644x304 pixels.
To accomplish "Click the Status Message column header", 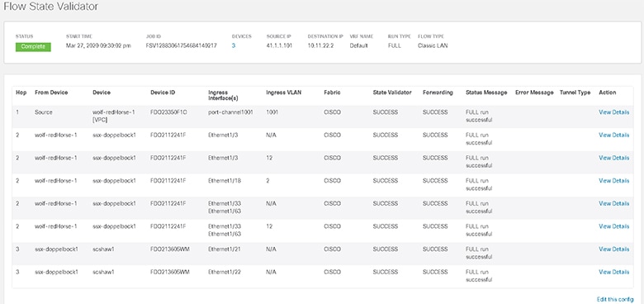I will click(486, 93).
